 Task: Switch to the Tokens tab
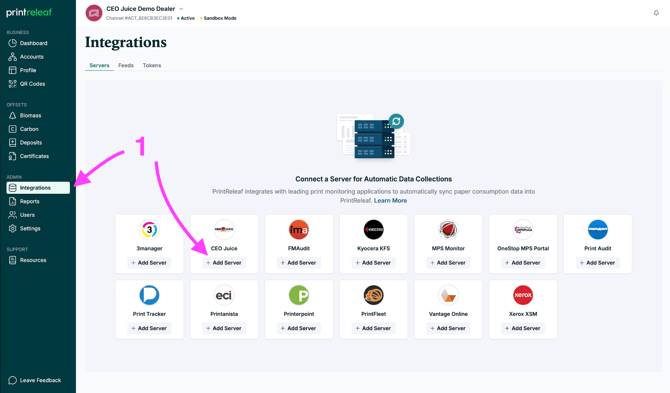(152, 65)
